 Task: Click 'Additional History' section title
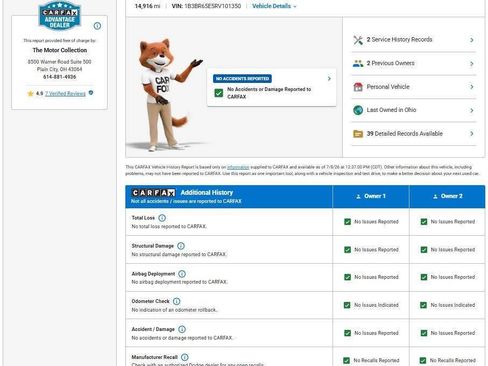(x=207, y=193)
